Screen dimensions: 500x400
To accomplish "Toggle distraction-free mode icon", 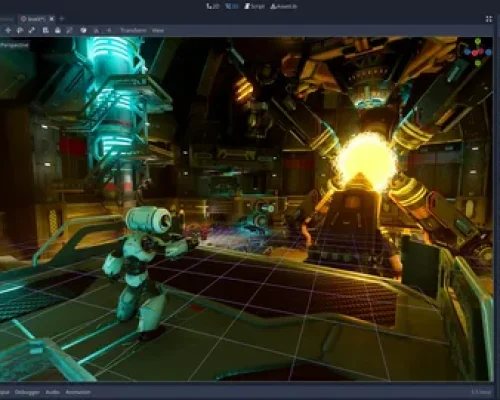I will [x=489, y=19].
